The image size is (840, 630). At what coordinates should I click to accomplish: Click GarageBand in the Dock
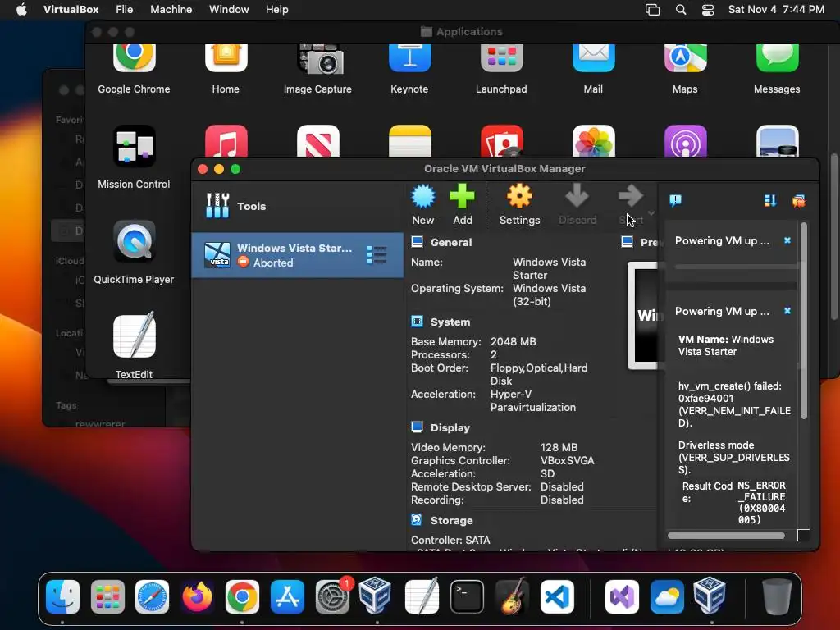(512, 596)
